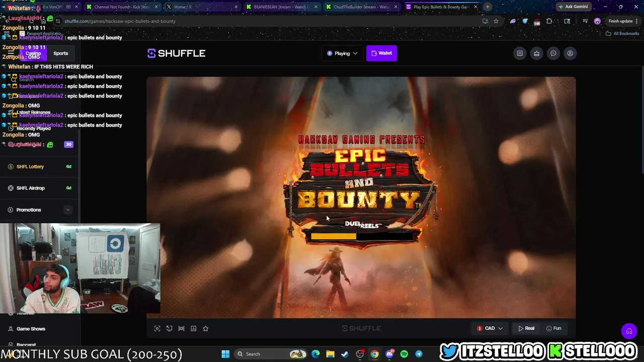The width and height of the screenshot is (644, 362).
Task: Select Real play mode
Action: point(526,328)
